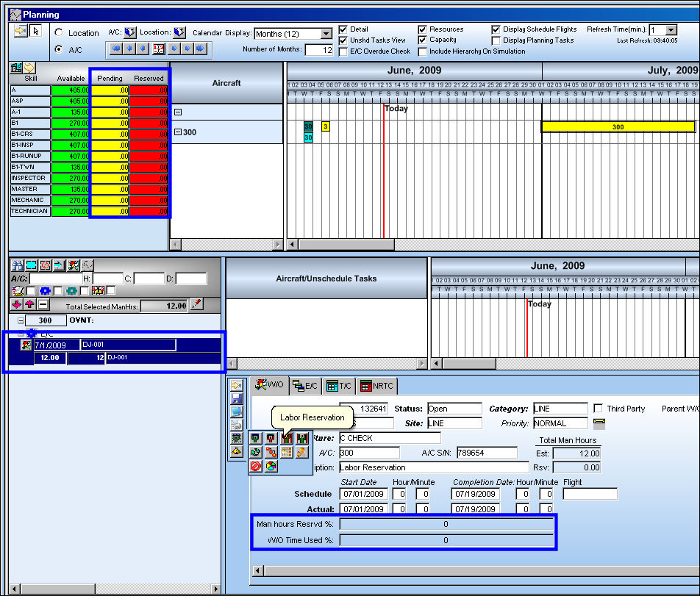Click the floppy disk save icon beside the W/O tab
Screen dimensions: 700x596
point(236,398)
